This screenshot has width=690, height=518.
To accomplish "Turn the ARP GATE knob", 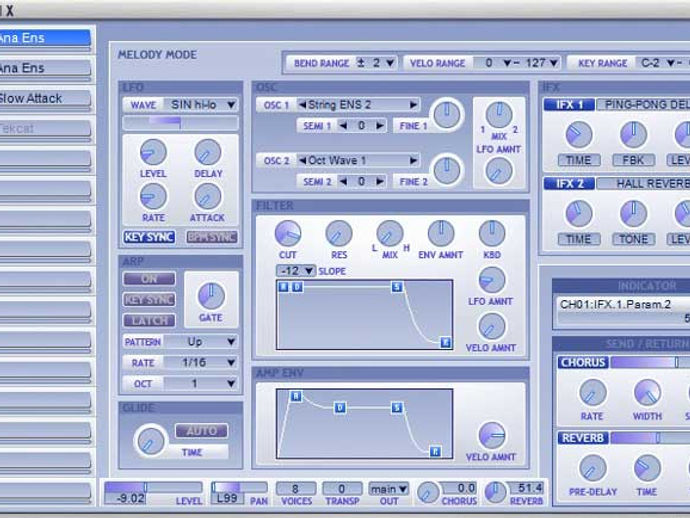I will pos(211,295).
